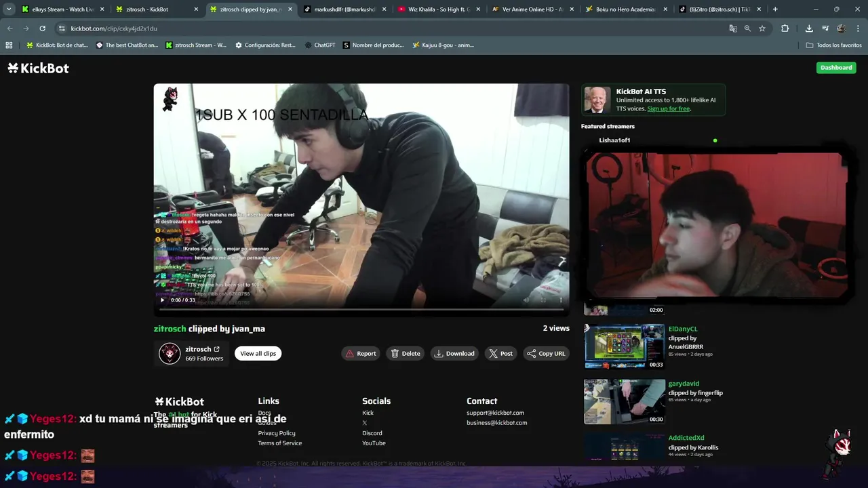Translate this page icon
This screenshot has width=868, height=488.
(733, 28)
